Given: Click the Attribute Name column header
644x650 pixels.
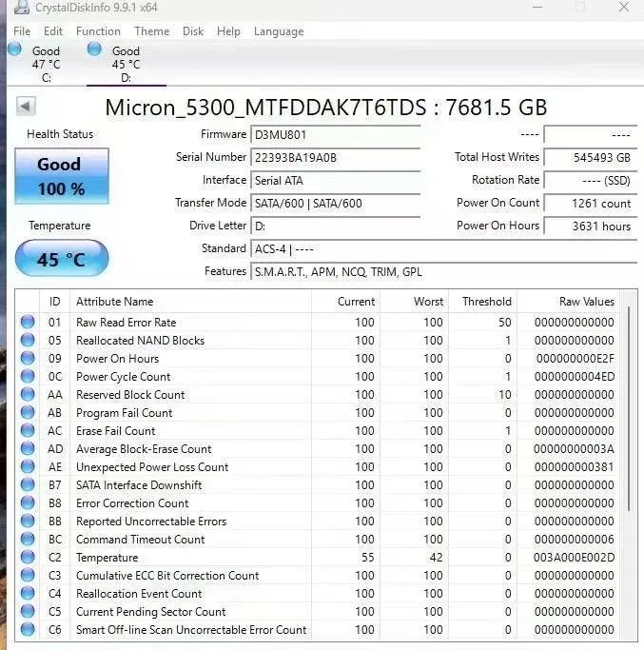Looking at the screenshot, I should pos(190,302).
